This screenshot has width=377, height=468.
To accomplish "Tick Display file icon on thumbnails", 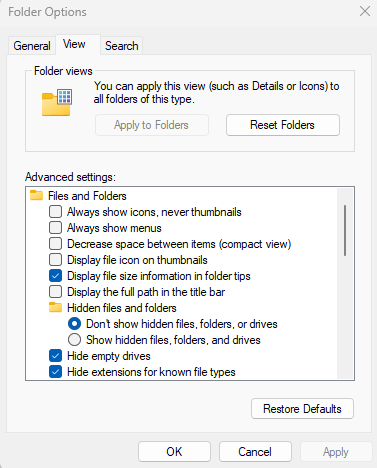I will click(55, 260).
